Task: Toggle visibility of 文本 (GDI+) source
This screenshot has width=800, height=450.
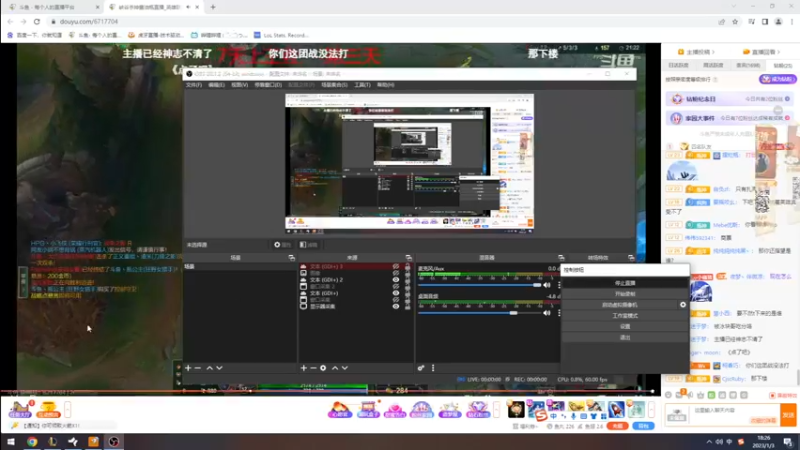Action: 395,293
